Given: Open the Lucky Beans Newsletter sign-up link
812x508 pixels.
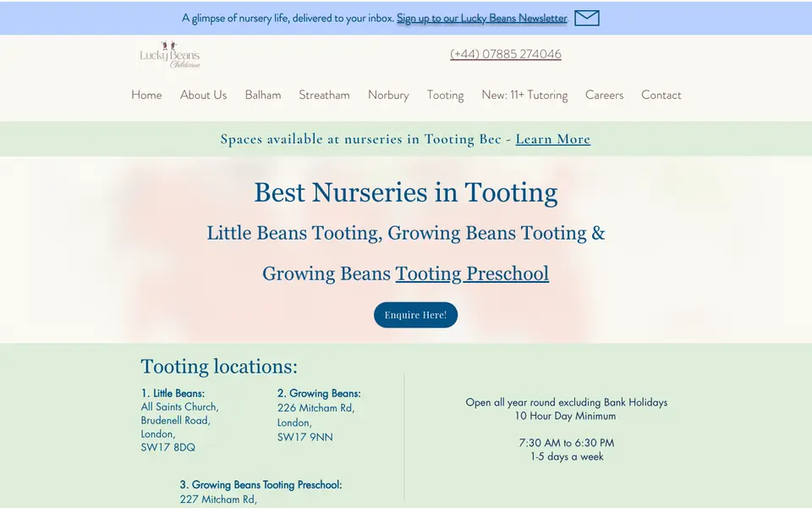Looking at the screenshot, I should (x=481, y=18).
